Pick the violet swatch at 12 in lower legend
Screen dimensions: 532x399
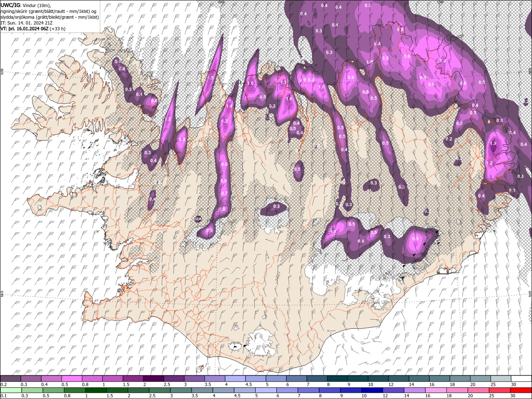tap(393, 390)
